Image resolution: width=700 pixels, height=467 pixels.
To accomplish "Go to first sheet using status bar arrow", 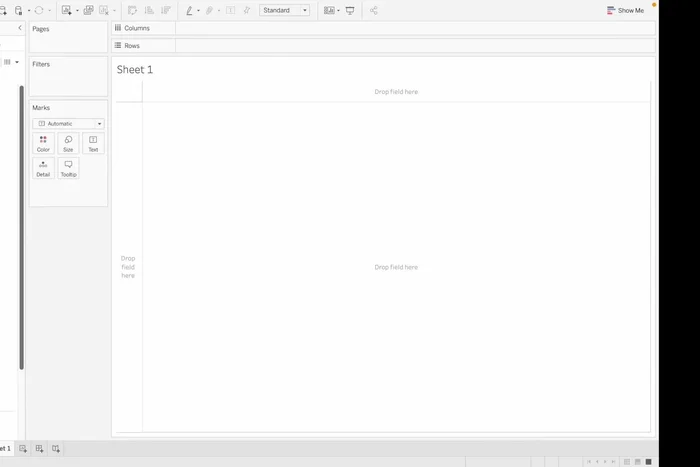I will pos(589,462).
